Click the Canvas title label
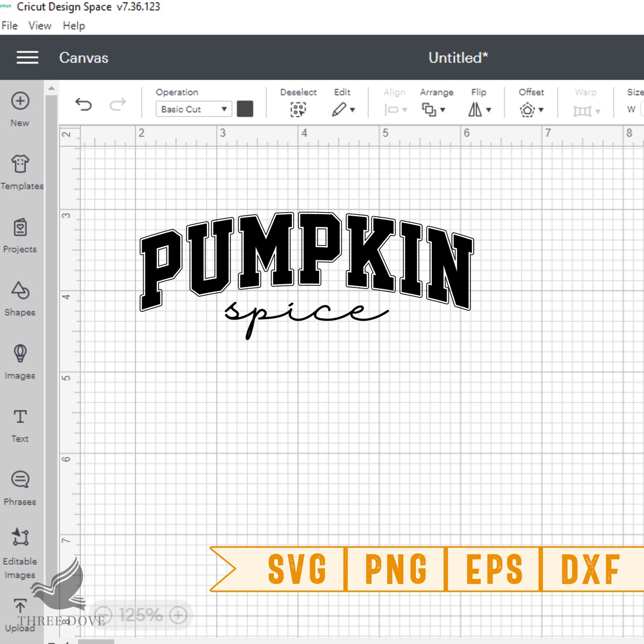This screenshot has height=644, width=644. 84,57
